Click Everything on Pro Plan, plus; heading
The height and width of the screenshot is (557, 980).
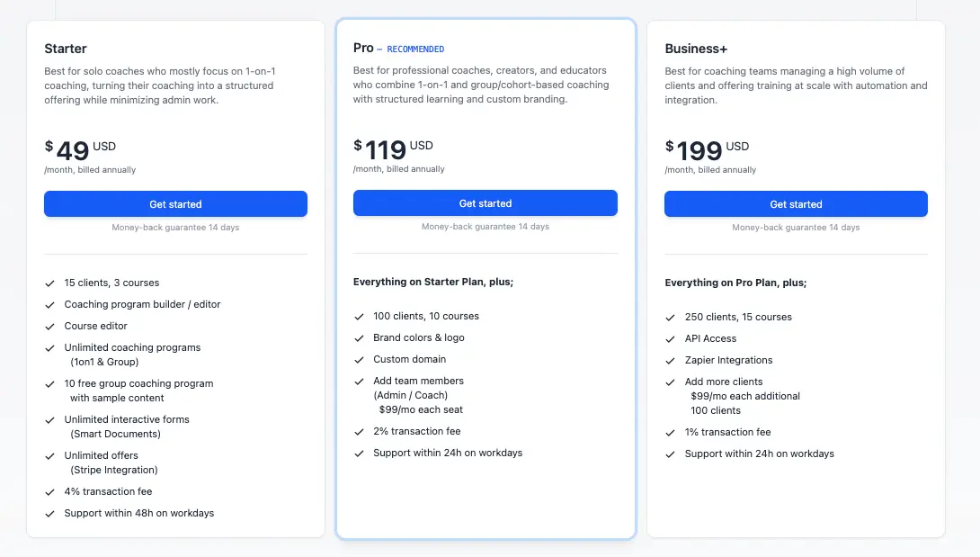735,283
